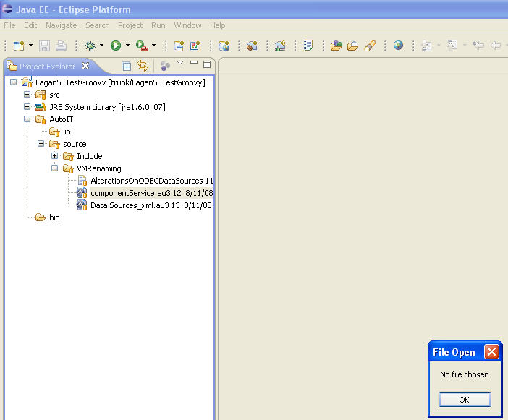Click the document list toolbar icon
The image size is (508, 420).
pos(308,46)
